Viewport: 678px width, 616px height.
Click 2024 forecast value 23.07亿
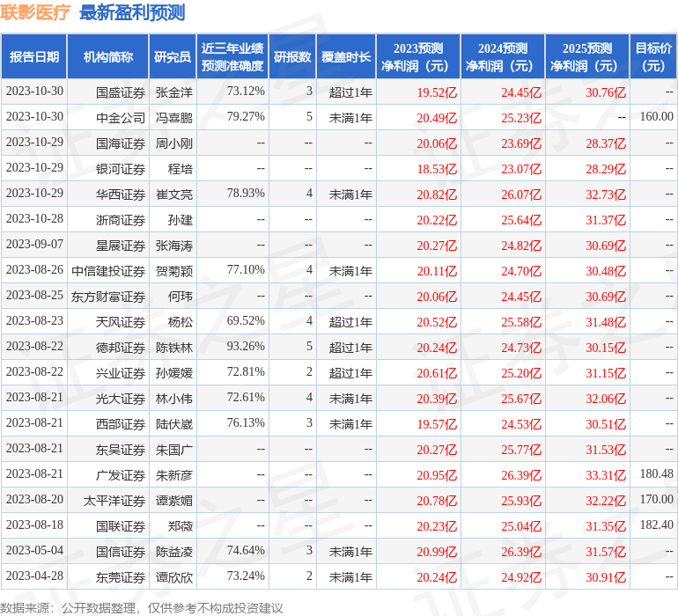521,169
